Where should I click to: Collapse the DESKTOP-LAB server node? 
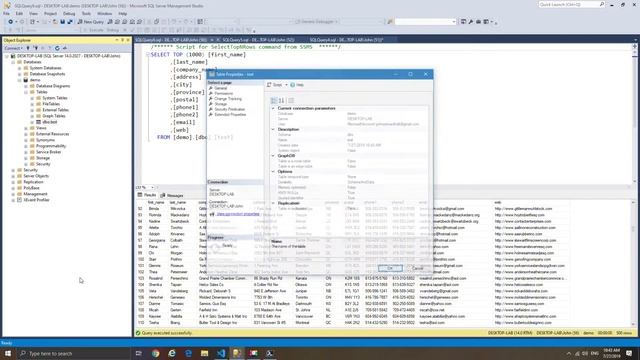7,56
